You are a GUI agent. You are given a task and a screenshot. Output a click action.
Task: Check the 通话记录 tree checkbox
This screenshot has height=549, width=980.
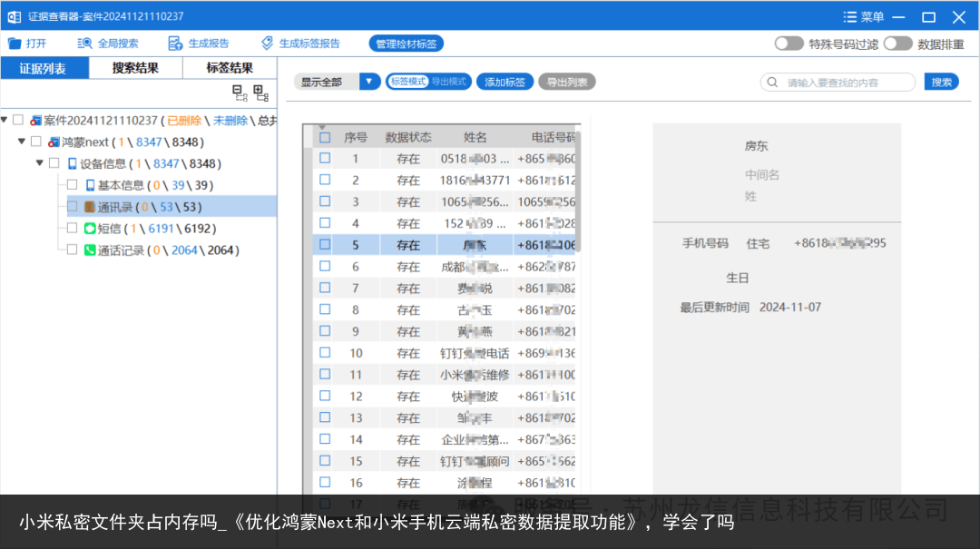73,250
